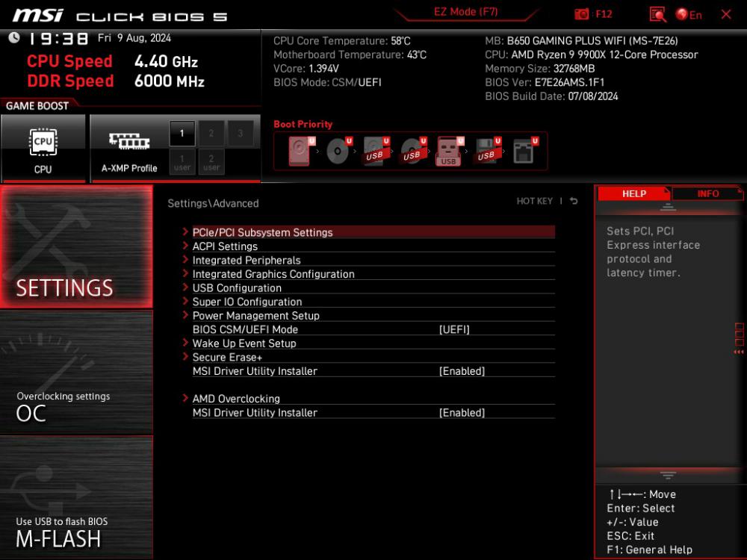Click the 19:38 time display
Image resolution: width=747 pixels, height=560 pixels.
[x=58, y=39]
